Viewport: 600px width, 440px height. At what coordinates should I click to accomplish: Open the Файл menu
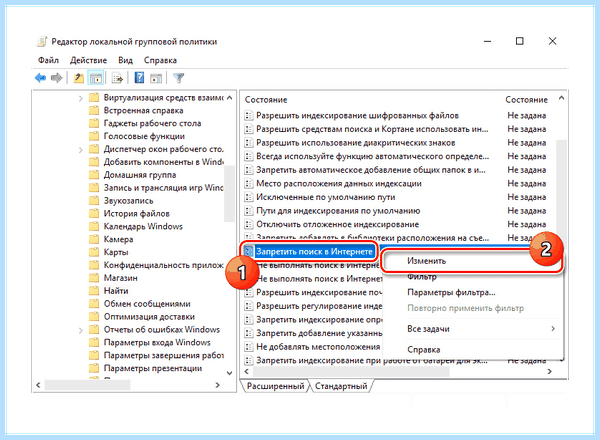click(x=48, y=60)
